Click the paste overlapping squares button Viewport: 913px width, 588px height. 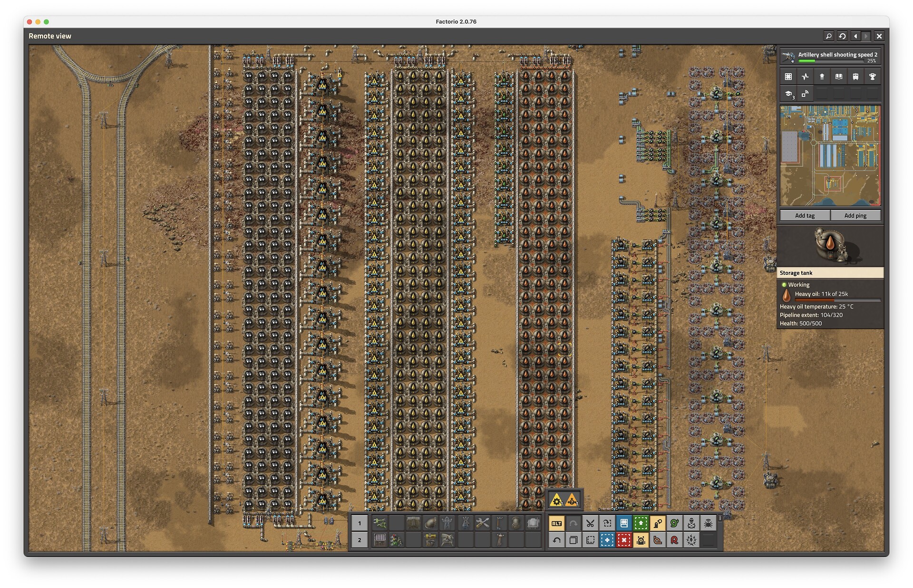click(x=573, y=540)
